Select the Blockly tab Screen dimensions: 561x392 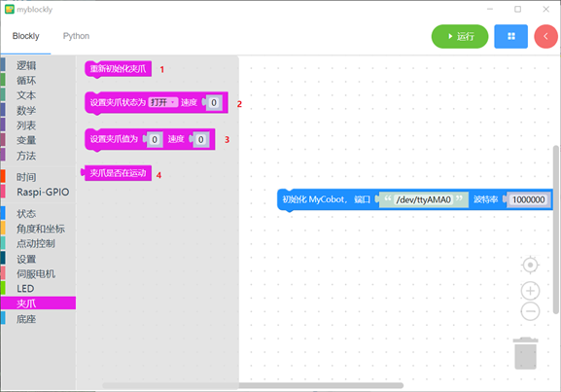click(25, 36)
